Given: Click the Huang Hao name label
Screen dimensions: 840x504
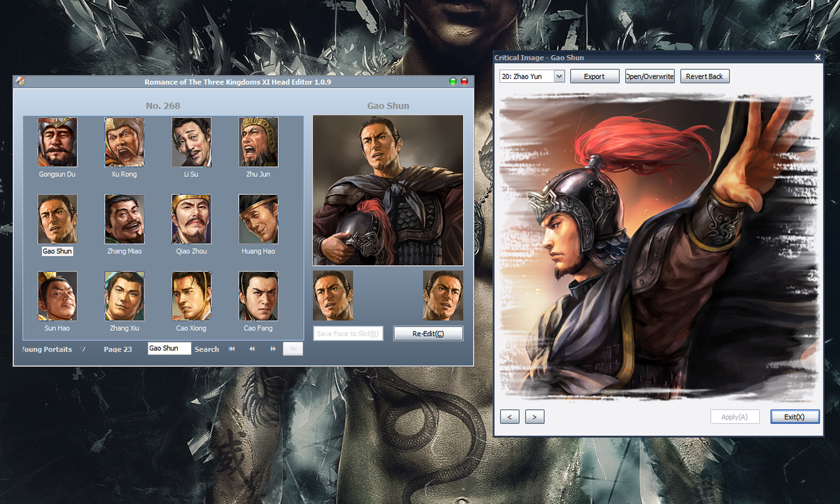Looking at the screenshot, I should click(x=259, y=251).
